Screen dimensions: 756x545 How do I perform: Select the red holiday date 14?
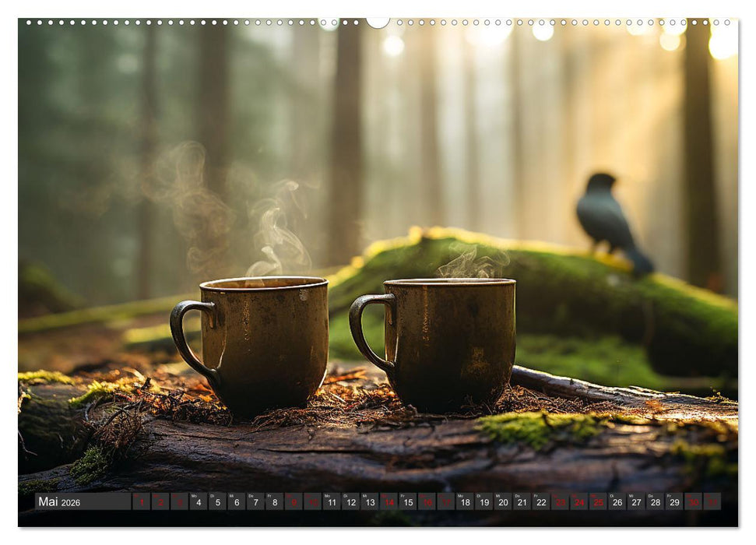(389, 501)
